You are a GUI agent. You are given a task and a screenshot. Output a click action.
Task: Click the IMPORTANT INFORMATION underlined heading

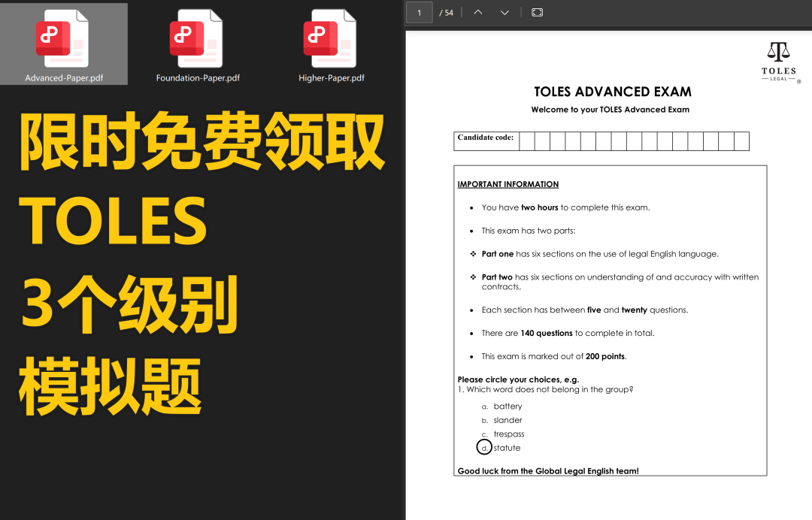[x=508, y=184]
